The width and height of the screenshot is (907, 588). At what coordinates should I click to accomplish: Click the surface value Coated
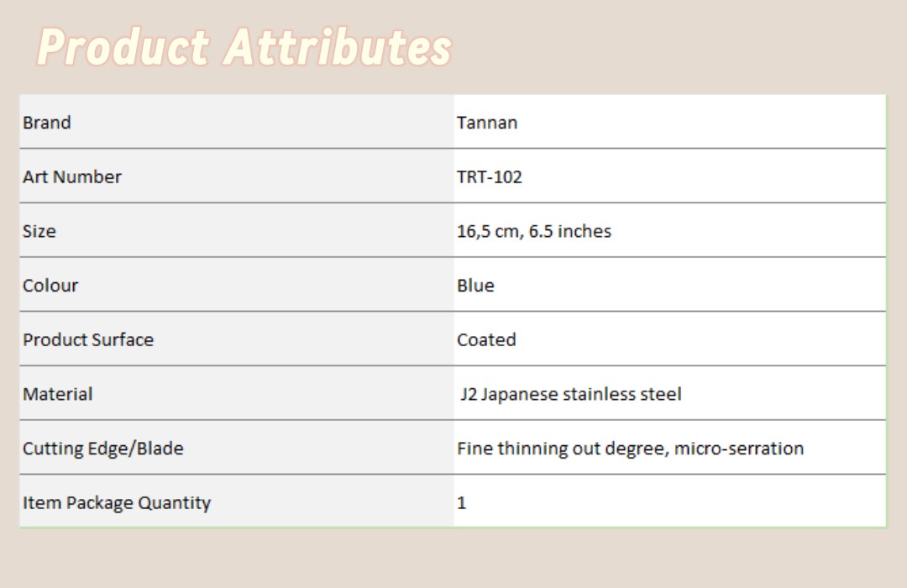pos(486,340)
